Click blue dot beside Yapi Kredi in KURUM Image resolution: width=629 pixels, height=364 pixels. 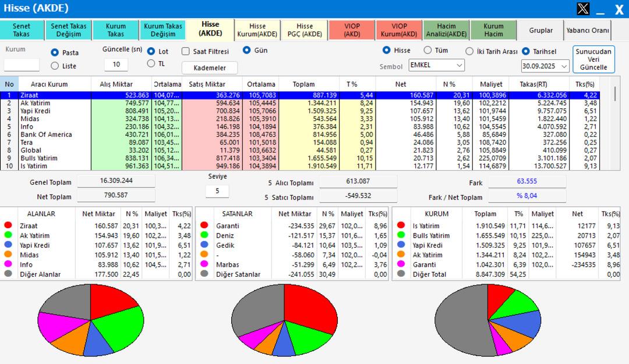(401, 245)
